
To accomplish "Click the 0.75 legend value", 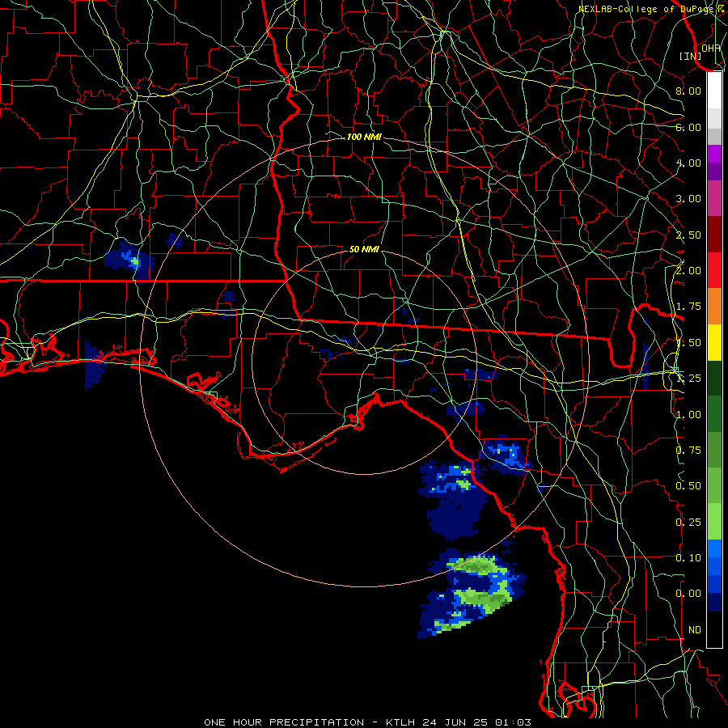I will pos(688,451).
